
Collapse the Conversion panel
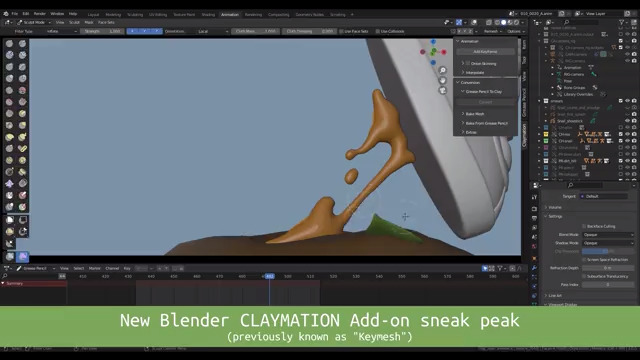458,82
